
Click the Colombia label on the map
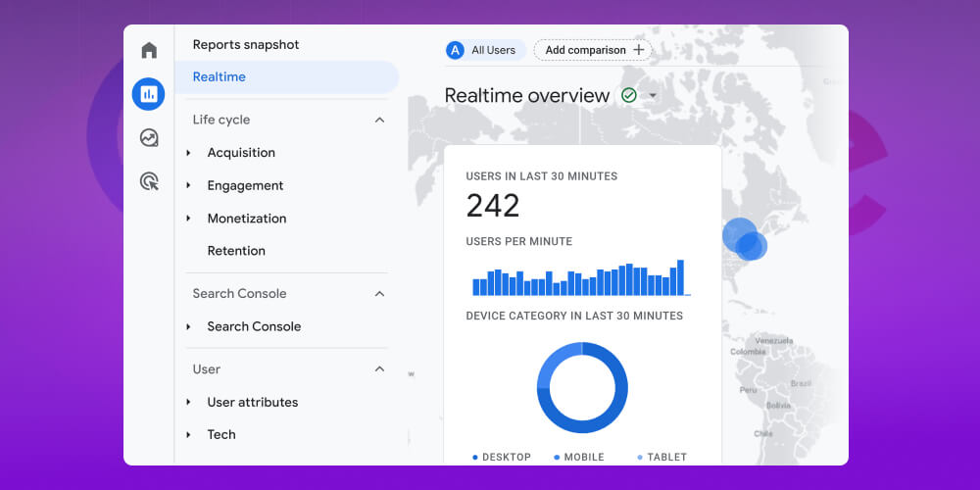pos(748,352)
